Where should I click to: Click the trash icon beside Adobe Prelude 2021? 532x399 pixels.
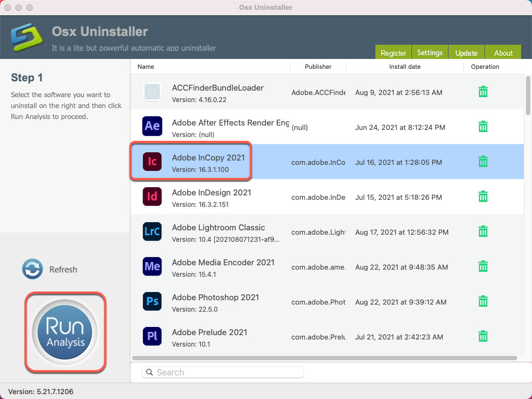(x=483, y=336)
